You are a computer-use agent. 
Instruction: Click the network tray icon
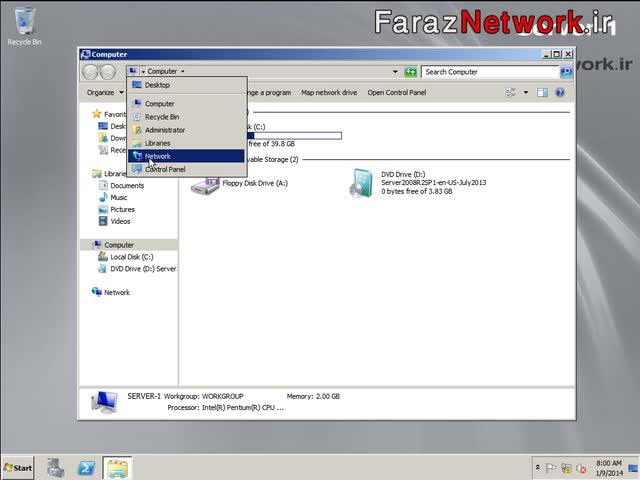point(566,468)
